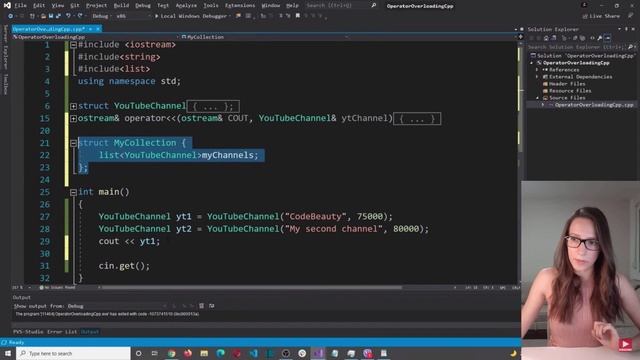Toggle word wrap in Output panel

click(x=211, y=306)
